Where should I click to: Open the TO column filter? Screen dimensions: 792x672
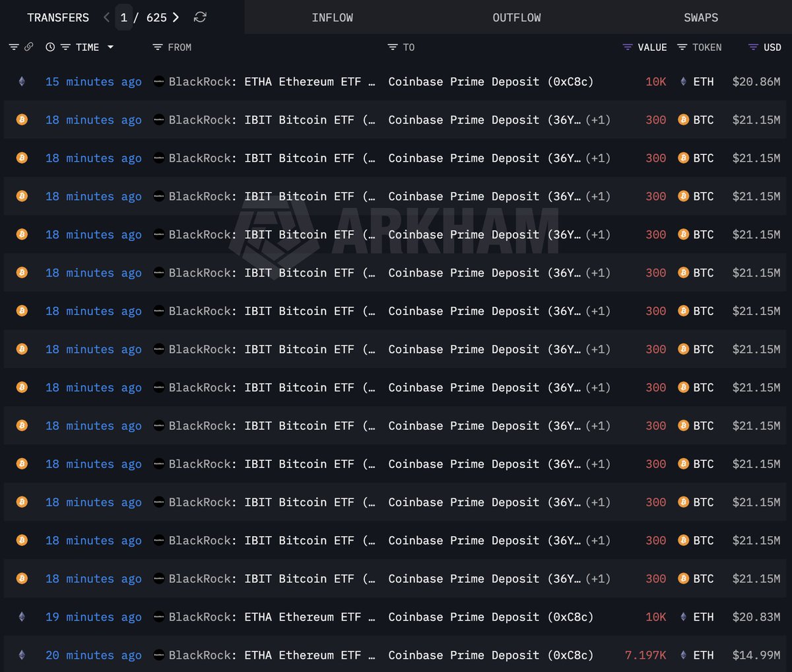tap(392, 47)
